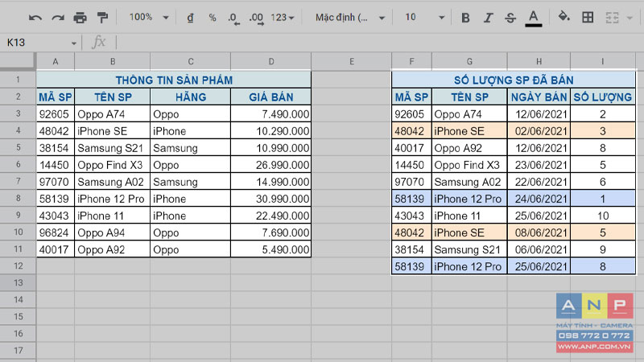This screenshot has width=644, height=362.
Task: Open the 123 more formats dropdown
Action: [283, 18]
